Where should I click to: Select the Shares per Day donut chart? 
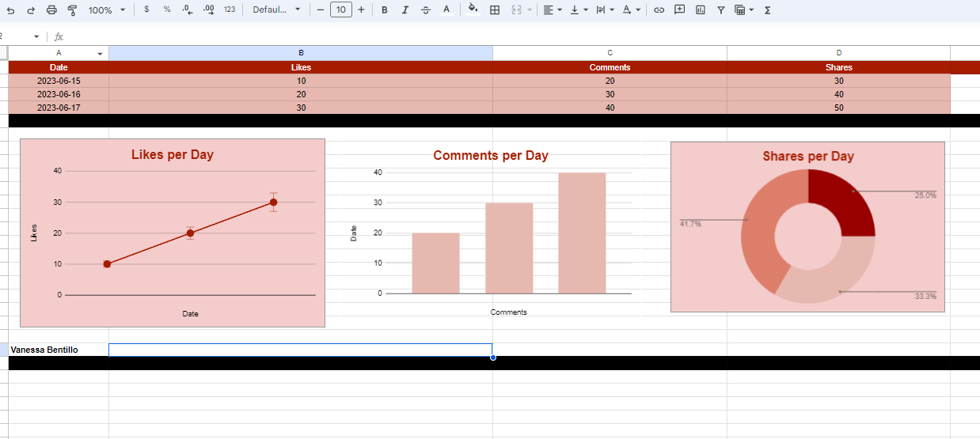807,227
